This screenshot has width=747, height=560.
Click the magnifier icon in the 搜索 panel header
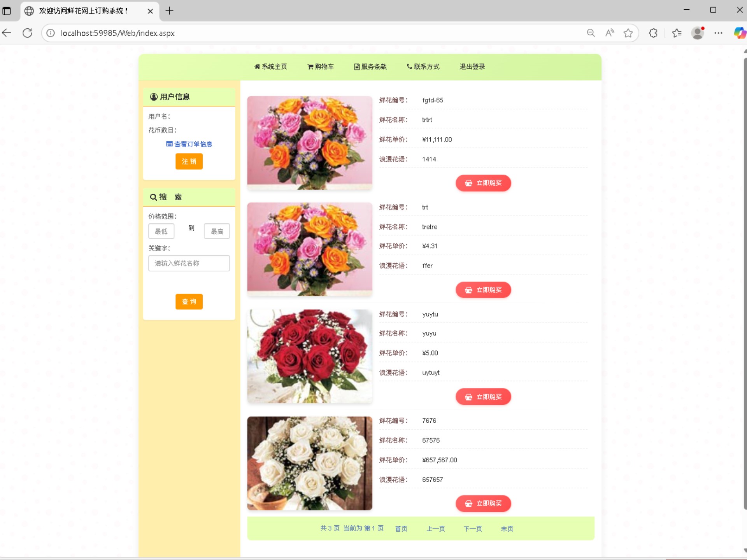point(154,197)
